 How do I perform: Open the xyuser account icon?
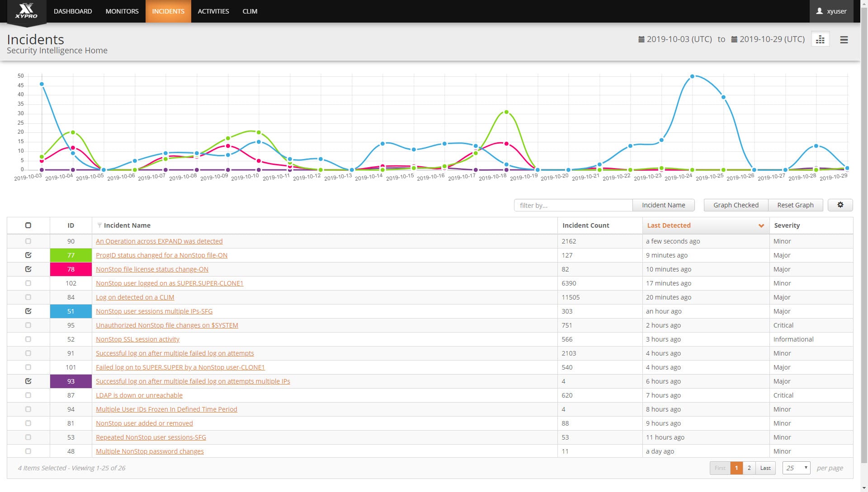point(819,11)
